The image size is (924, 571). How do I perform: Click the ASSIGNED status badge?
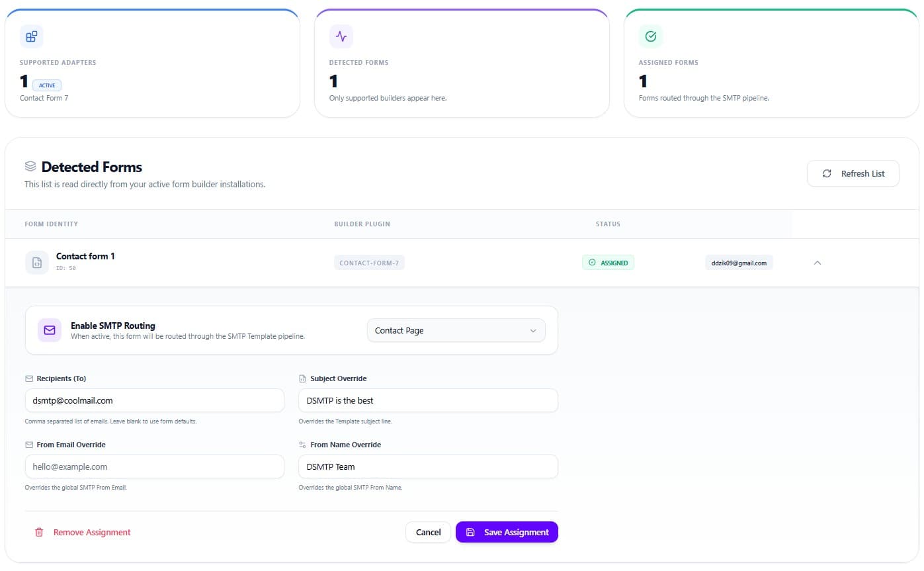(x=609, y=263)
